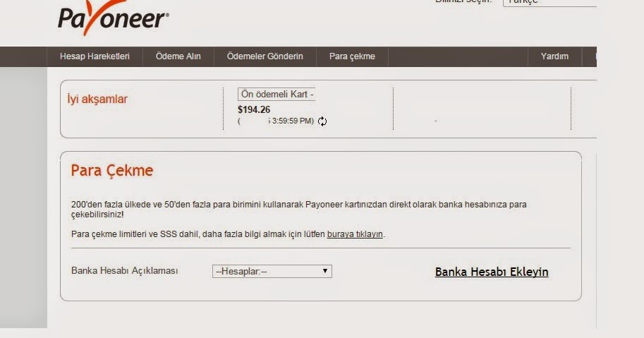Click the 'Banka Hesabı Açıklaması' label

pyautogui.click(x=124, y=271)
